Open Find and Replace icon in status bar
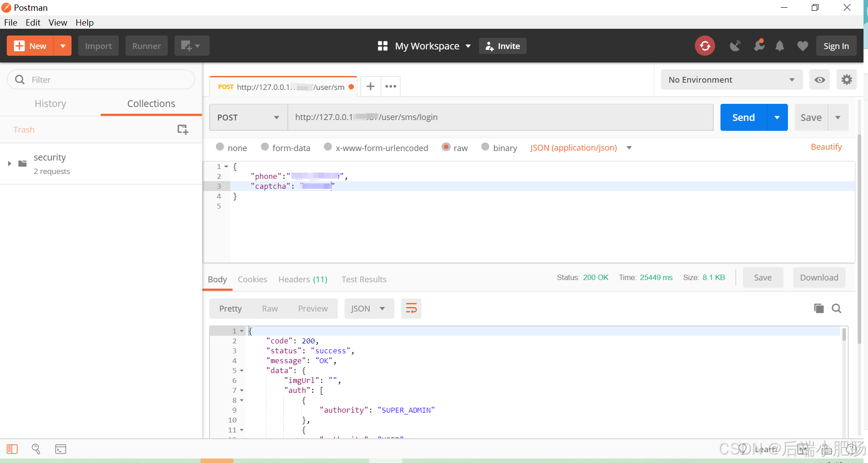 coord(36,449)
